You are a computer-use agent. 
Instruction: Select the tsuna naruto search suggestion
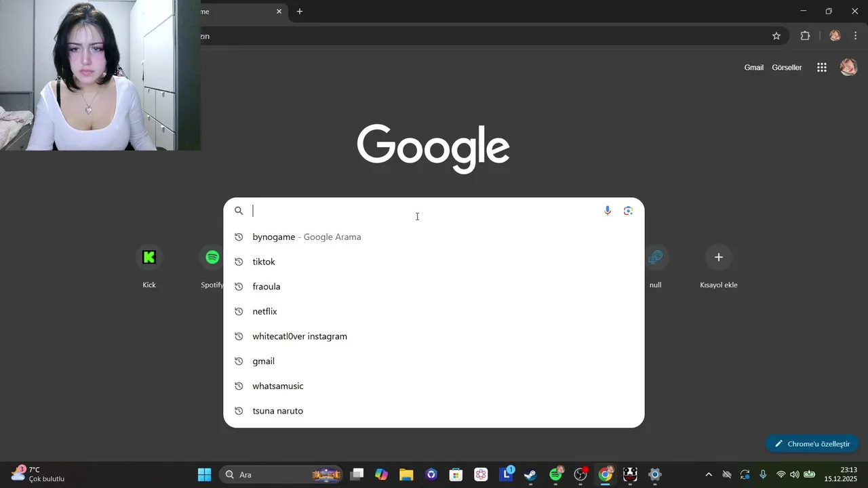pos(434,411)
